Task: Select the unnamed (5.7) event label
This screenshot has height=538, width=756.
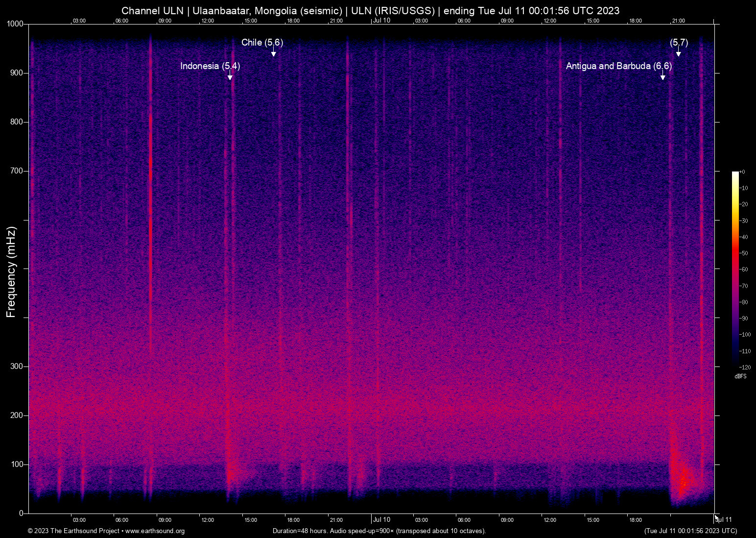Action: pyautogui.click(x=679, y=43)
